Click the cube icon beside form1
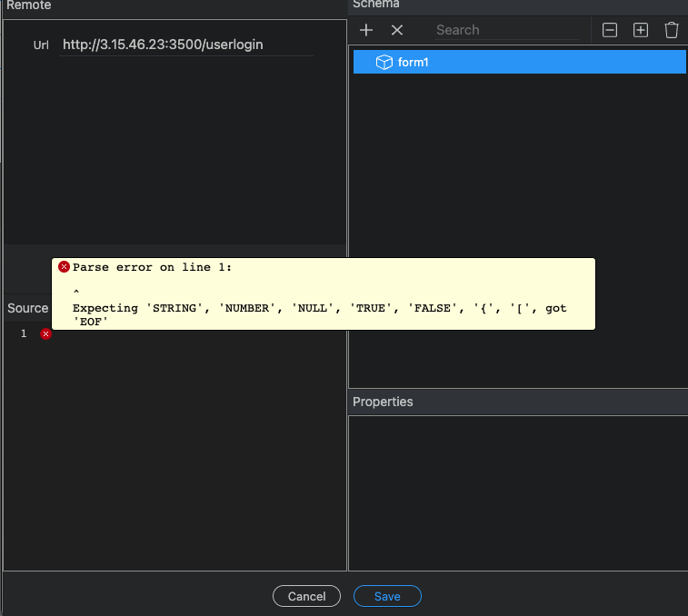The height and width of the screenshot is (616, 688). pyautogui.click(x=384, y=62)
